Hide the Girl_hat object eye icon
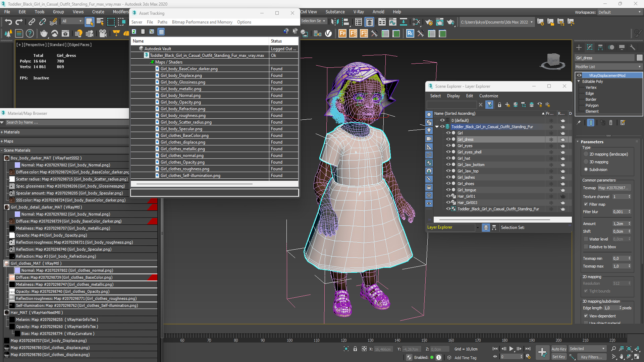The width and height of the screenshot is (644, 362). (448, 158)
